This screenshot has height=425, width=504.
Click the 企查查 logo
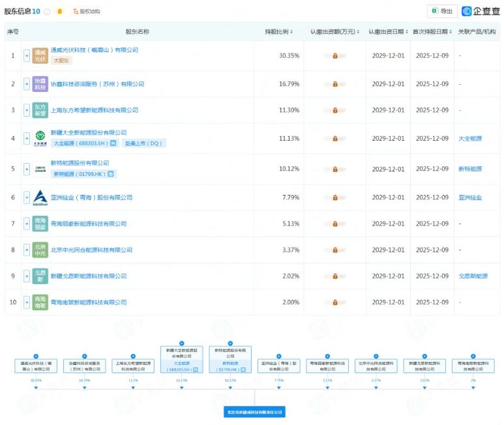(481, 11)
